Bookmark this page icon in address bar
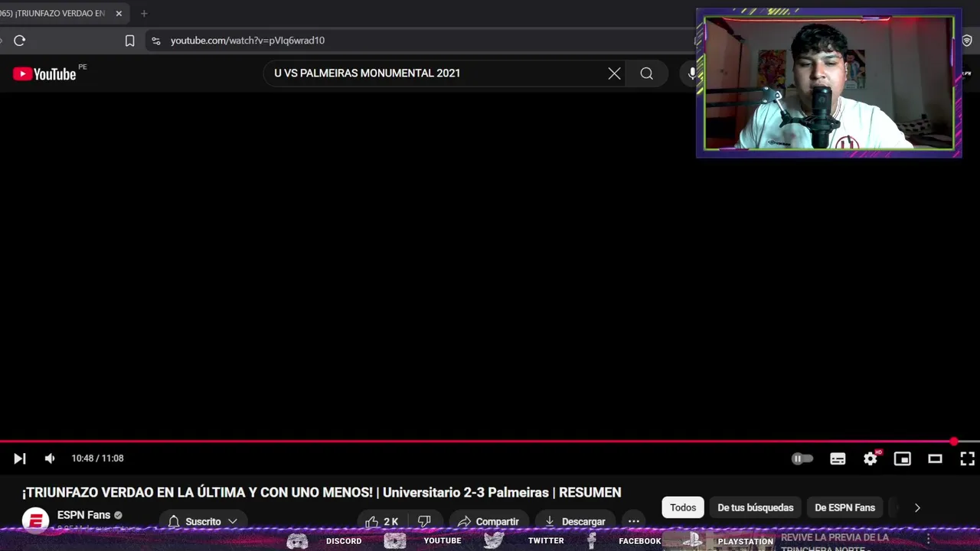The width and height of the screenshot is (980, 551). (129, 41)
